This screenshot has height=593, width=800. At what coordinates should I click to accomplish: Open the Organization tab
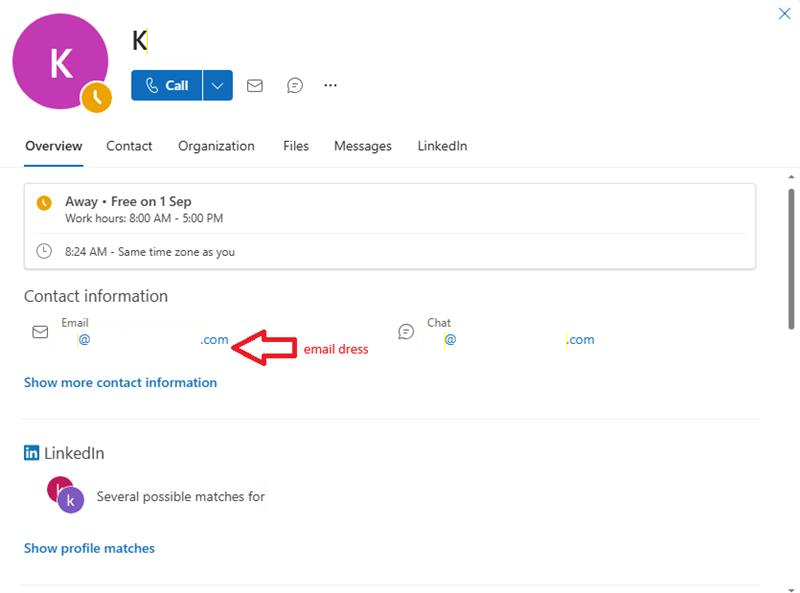[x=216, y=146]
